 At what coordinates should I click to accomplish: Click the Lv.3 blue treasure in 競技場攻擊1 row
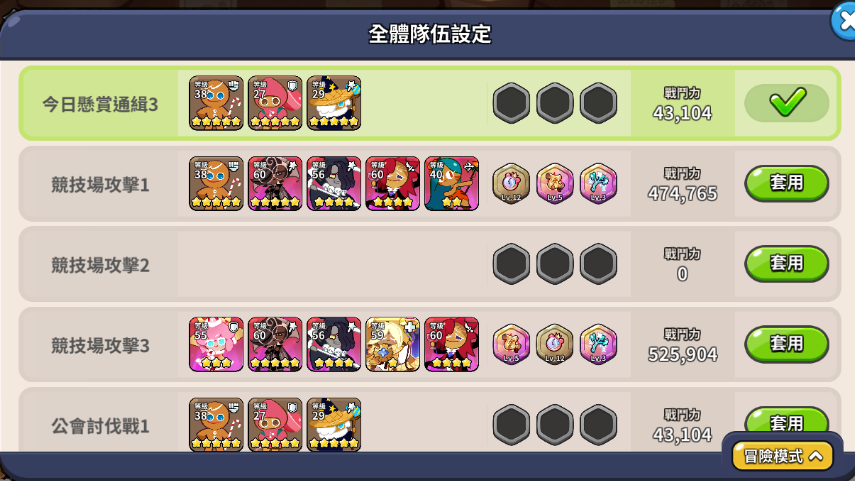point(598,183)
